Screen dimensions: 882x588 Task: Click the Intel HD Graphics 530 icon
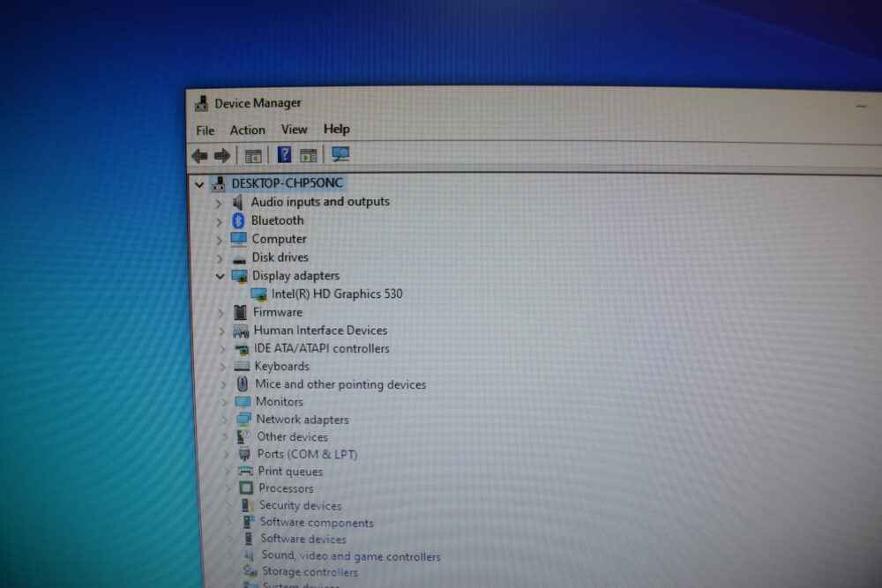tap(258, 294)
